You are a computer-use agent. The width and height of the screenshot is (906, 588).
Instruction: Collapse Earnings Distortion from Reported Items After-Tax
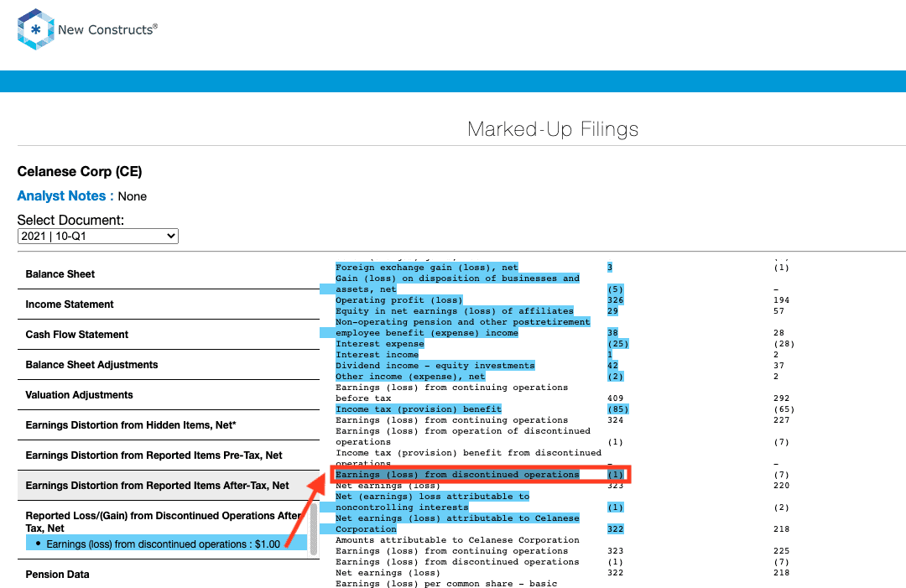(168, 486)
